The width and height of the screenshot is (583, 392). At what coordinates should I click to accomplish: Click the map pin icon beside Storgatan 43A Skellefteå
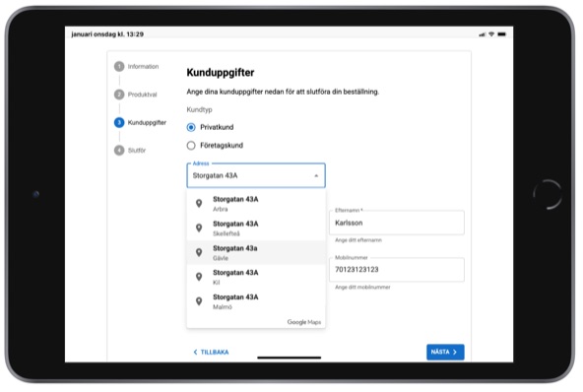(199, 228)
